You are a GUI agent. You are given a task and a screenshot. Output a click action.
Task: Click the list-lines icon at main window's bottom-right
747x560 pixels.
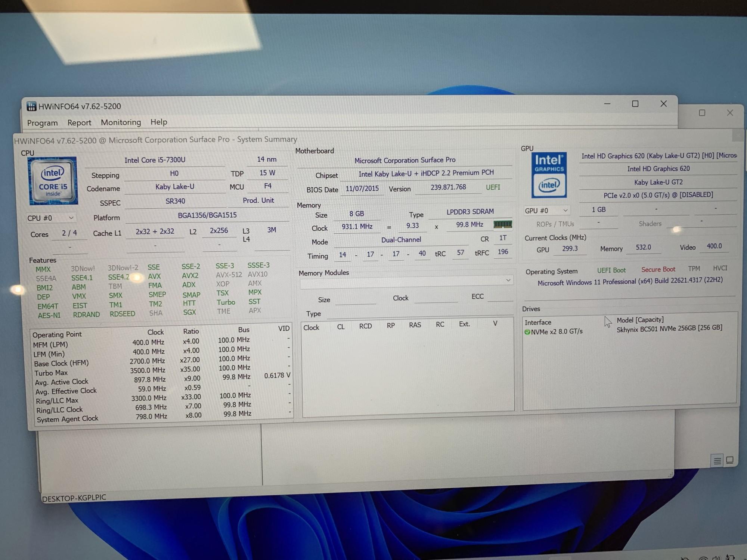click(x=717, y=461)
